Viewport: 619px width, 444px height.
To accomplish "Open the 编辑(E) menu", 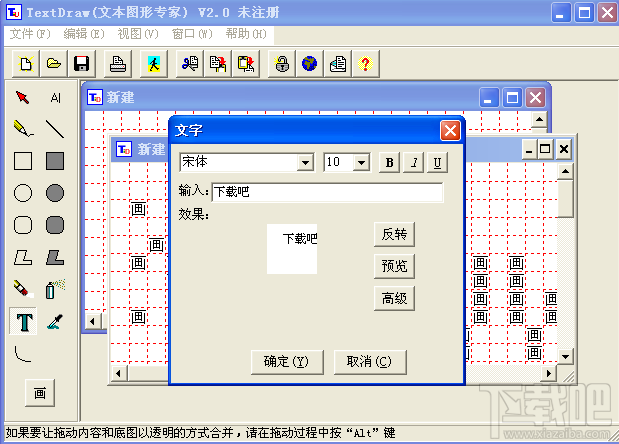I will pos(84,34).
